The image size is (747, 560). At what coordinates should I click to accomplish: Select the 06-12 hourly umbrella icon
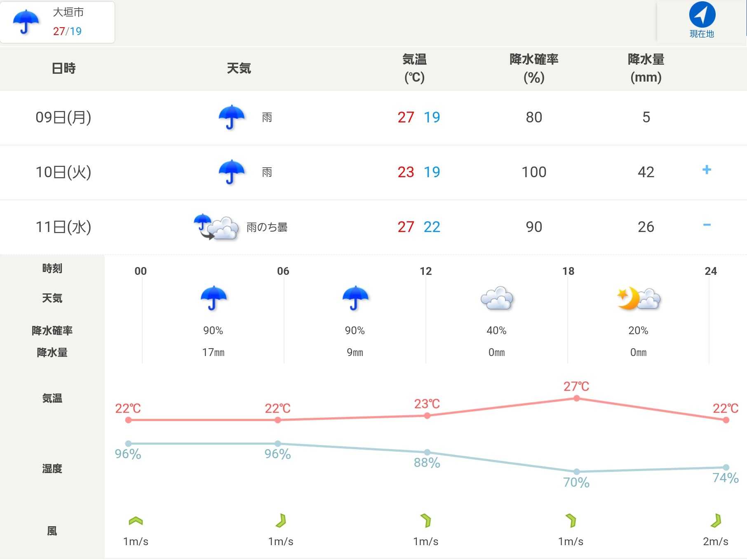pyautogui.click(x=355, y=298)
